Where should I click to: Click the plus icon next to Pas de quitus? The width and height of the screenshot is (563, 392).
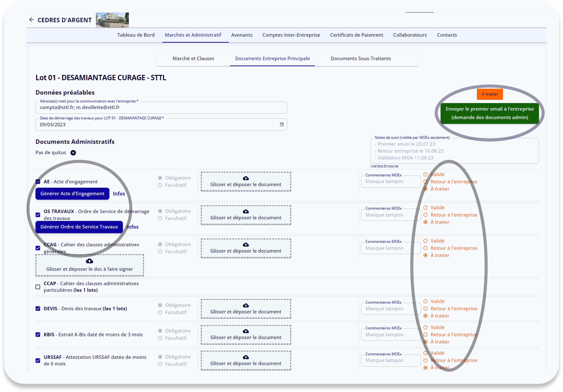(x=73, y=153)
